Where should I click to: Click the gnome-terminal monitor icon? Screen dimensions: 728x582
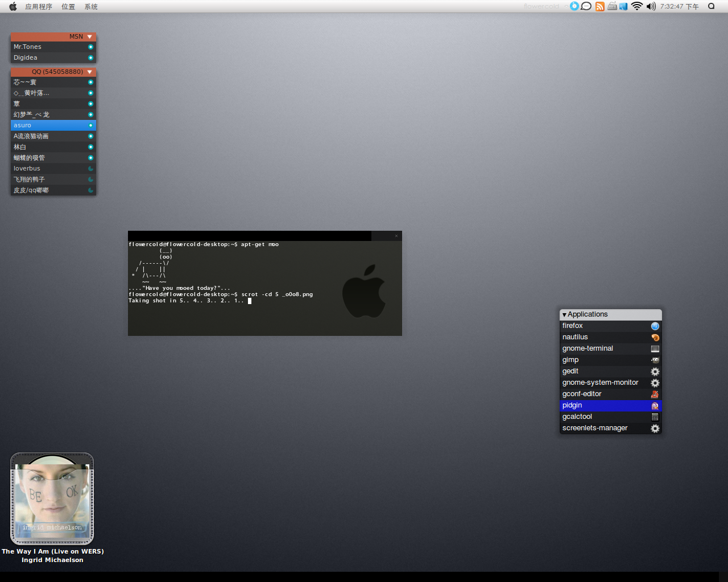pos(655,349)
